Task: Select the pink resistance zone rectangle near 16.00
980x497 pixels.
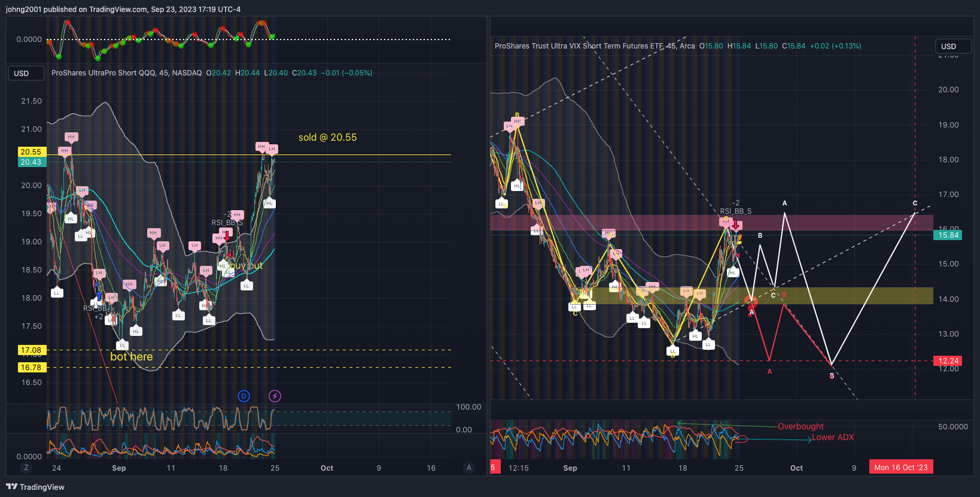Action: click(x=711, y=223)
